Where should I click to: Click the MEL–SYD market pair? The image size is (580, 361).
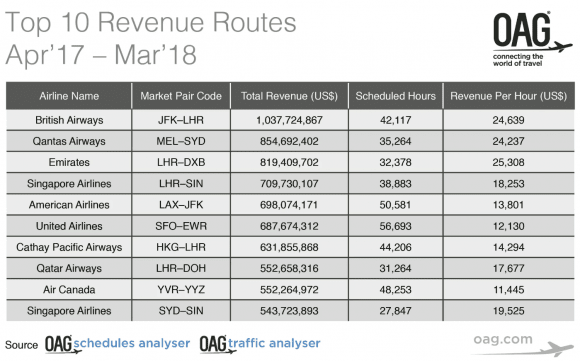click(181, 141)
